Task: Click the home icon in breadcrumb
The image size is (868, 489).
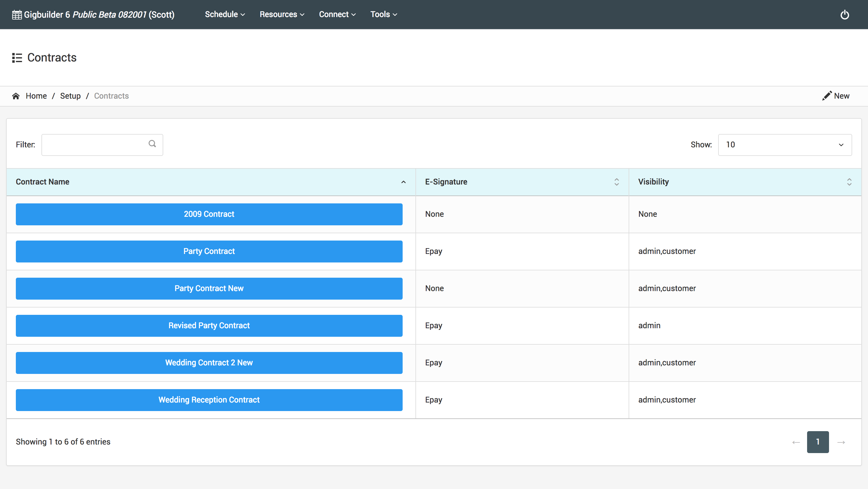Action: tap(16, 96)
